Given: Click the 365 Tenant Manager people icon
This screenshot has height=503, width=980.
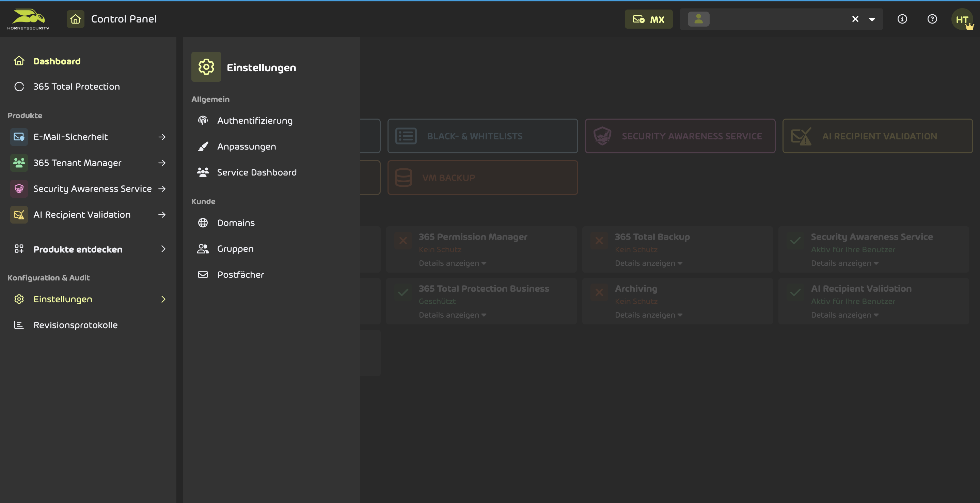Looking at the screenshot, I should 19,163.
